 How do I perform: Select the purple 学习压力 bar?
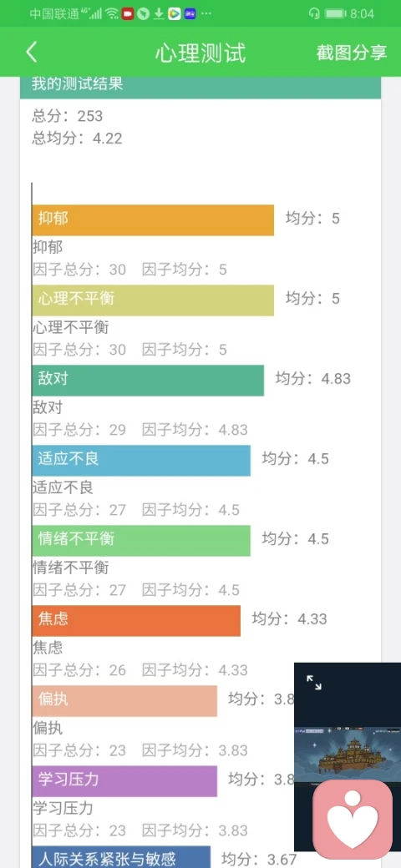[x=124, y=781]
